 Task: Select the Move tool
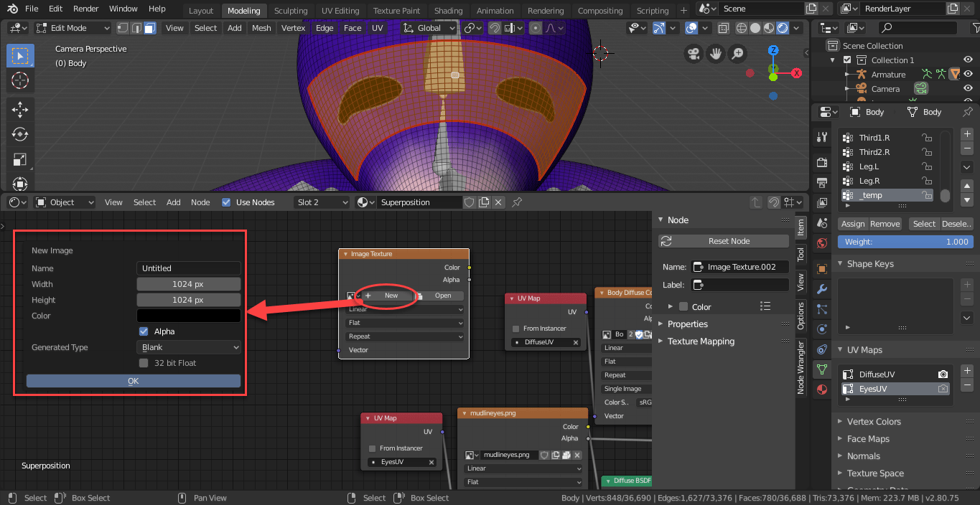tap(20, 109)
